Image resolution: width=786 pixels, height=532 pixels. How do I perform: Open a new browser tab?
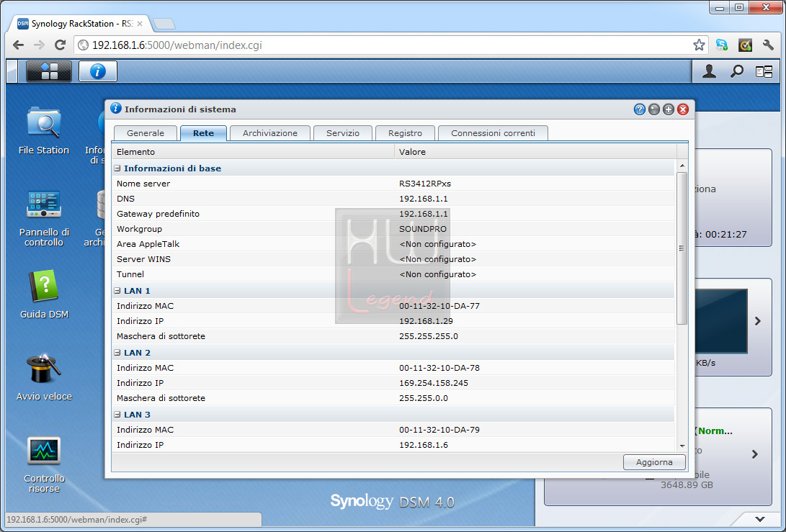(x=164, y=24)
